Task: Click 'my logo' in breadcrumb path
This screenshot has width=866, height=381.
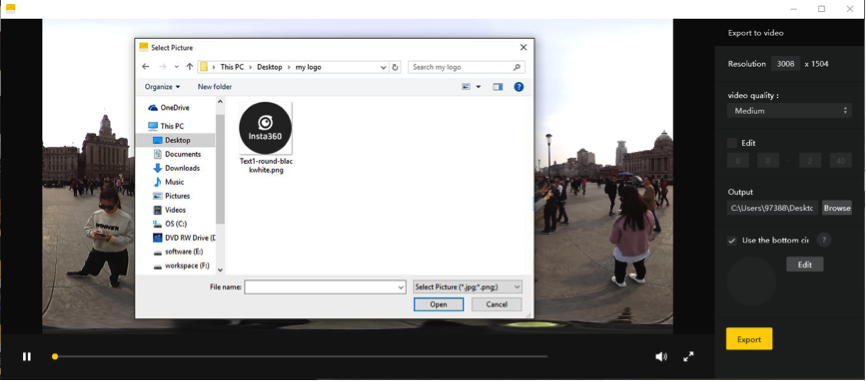Action: click(309, 67)
